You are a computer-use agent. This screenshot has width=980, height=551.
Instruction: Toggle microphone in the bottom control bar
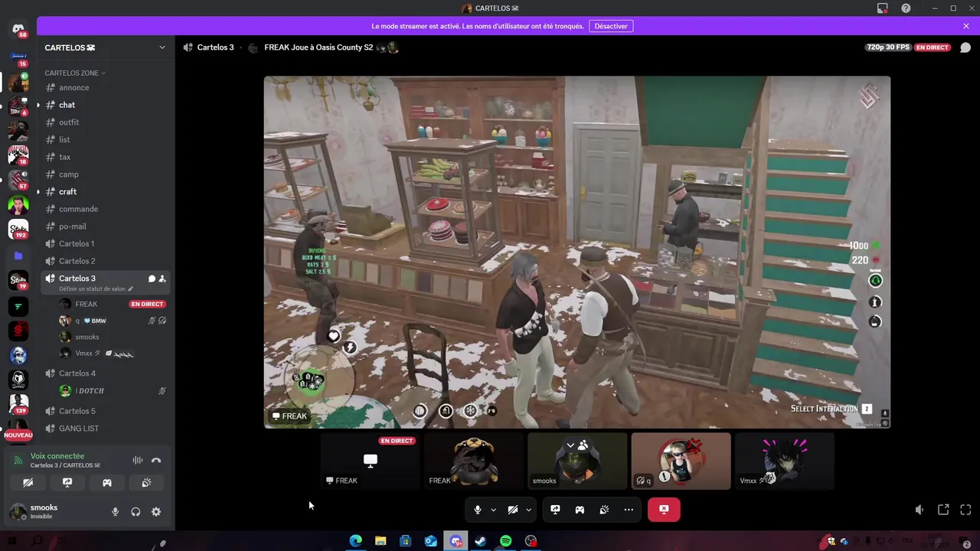pyautogui.click(x=478, y=510)
